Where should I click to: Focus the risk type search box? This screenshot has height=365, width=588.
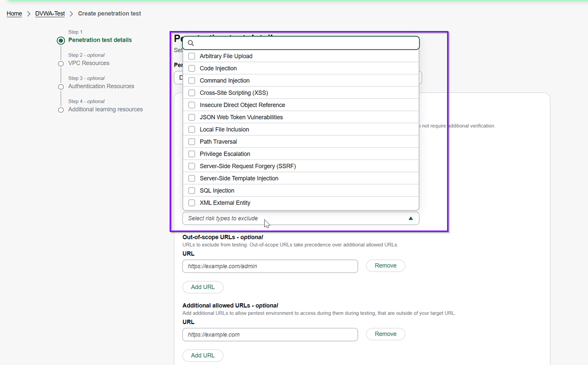pos(301,43)
